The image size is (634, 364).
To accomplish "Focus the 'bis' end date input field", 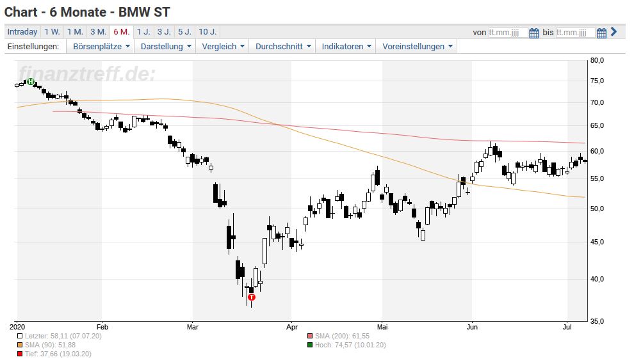I will (575, 33).
